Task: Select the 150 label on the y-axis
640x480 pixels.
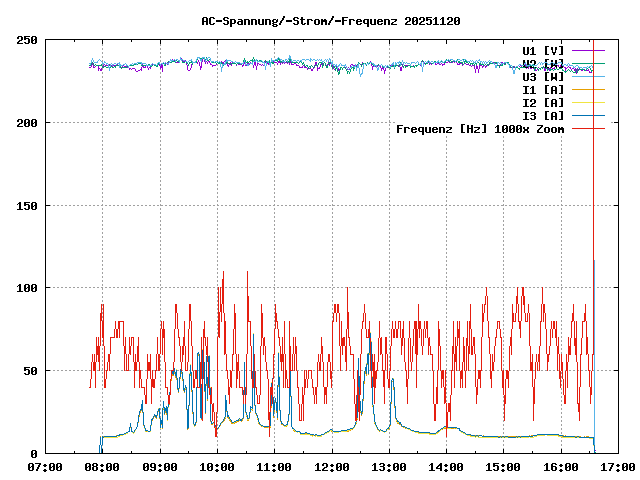Action: (x=27, y=205)
